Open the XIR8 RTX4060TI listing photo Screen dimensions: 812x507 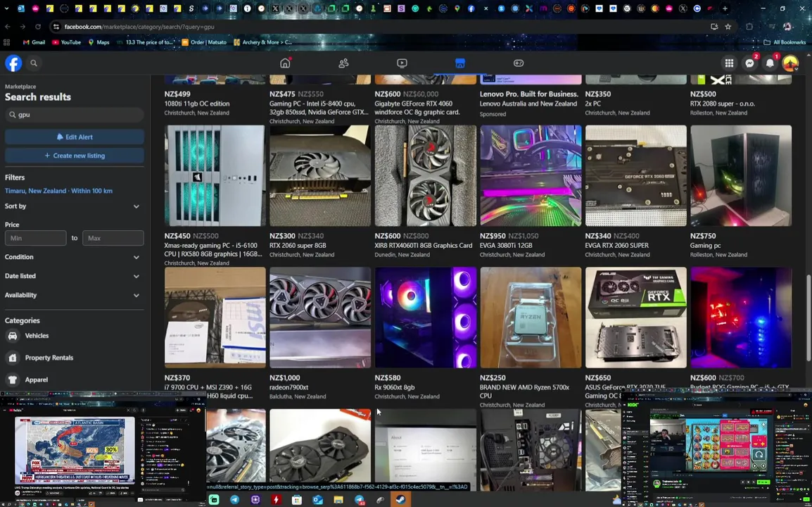tap(425, 175)
